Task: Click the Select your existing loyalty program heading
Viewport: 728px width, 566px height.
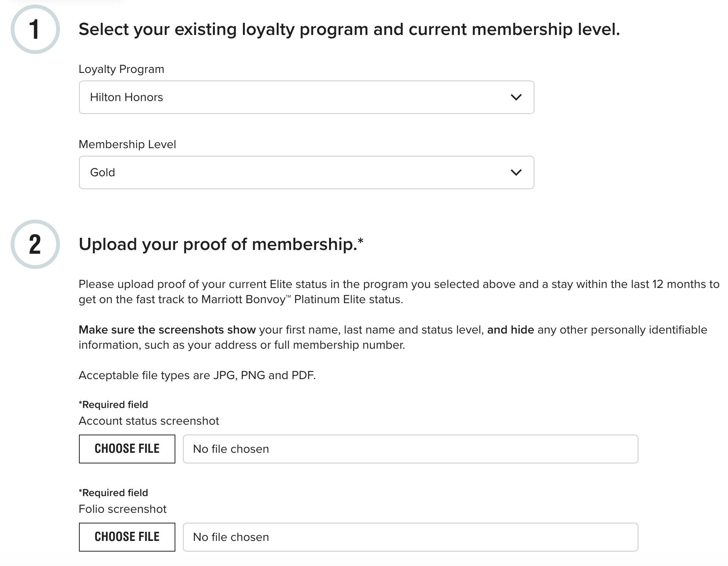Action: coord(349,29)
